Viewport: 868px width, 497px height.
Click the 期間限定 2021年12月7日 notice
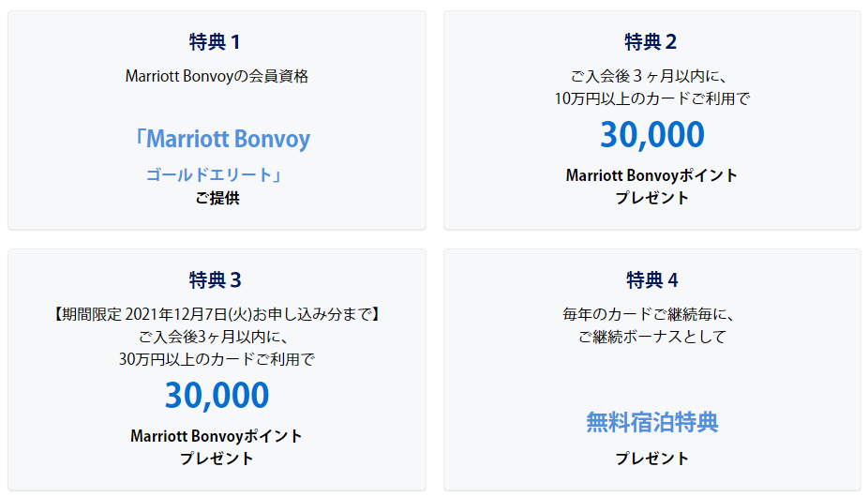coord(217,315)
